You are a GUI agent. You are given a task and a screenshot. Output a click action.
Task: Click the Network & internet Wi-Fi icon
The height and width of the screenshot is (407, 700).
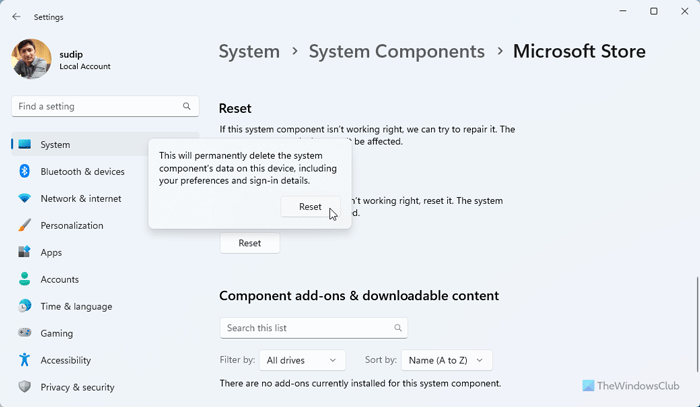coord(25,199)
